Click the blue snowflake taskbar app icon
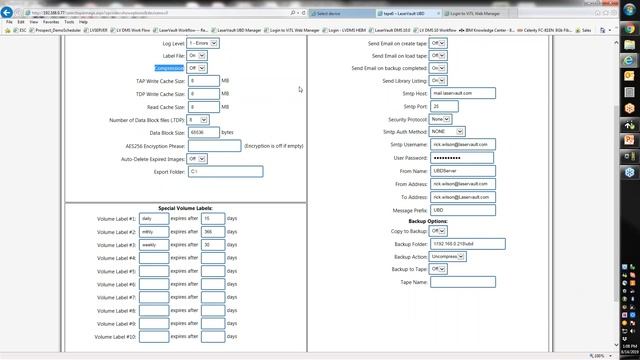The image size is (640, 360). [x=629, y=172]
